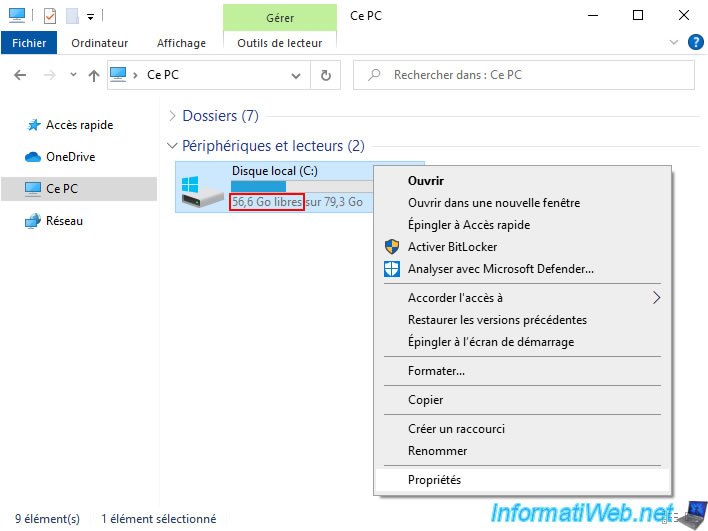Click the 9 élément(s) status bar text

click(47, 519)
